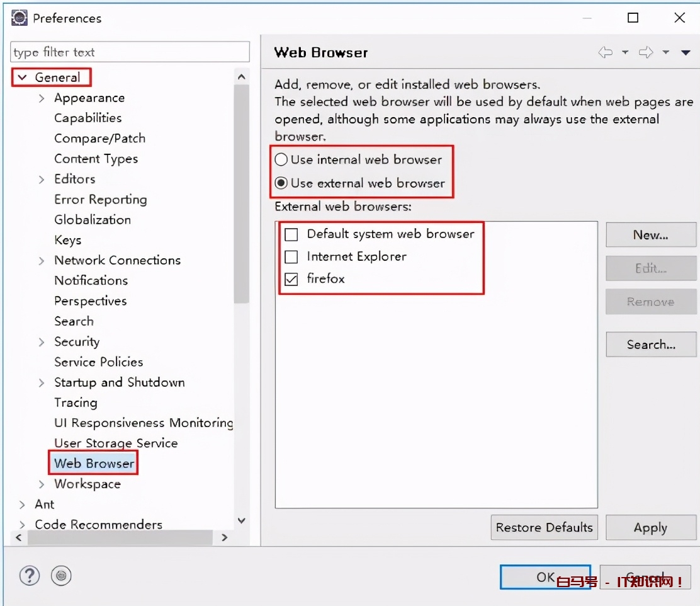Click tree scrollbar up arrow
700x606 pixels.
coord(242,77)
